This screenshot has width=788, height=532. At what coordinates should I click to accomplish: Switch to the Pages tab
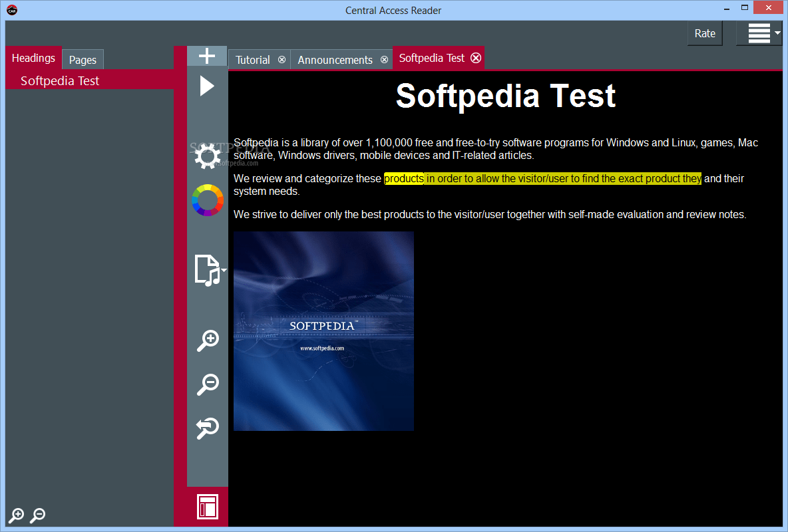pyautogui.click(x=83, y=59)
